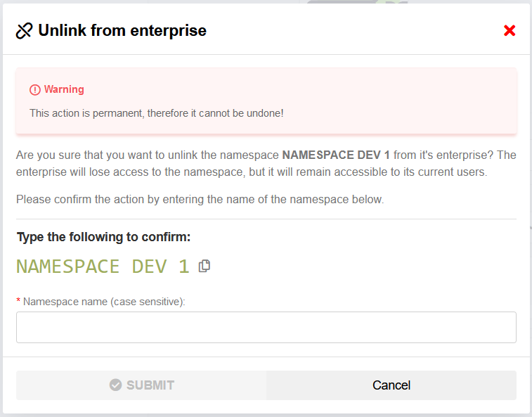Click the "Namespace name (case sensitive):" label
The image size is (532, 417).
(x=104, y=301)
